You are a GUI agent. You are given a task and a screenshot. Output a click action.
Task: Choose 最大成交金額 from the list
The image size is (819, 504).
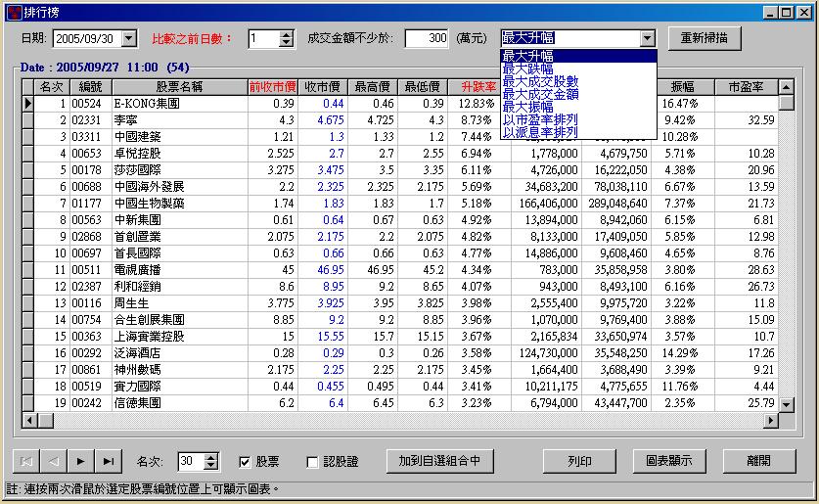pos(578,94)
